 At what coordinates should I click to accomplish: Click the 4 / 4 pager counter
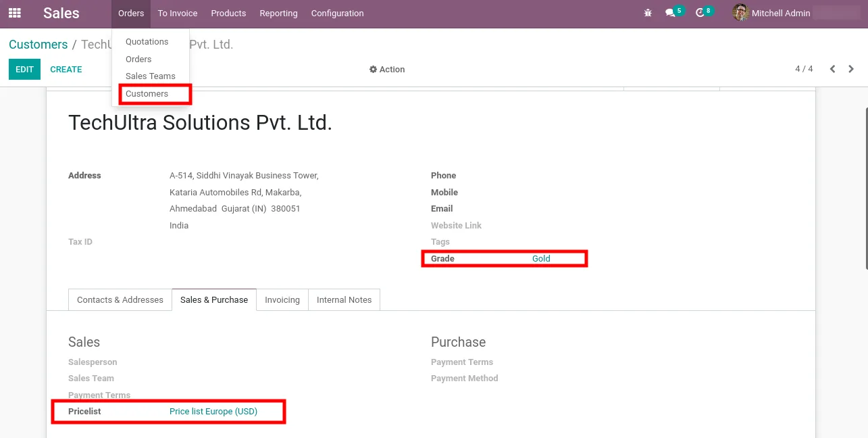tap(804, 69)
